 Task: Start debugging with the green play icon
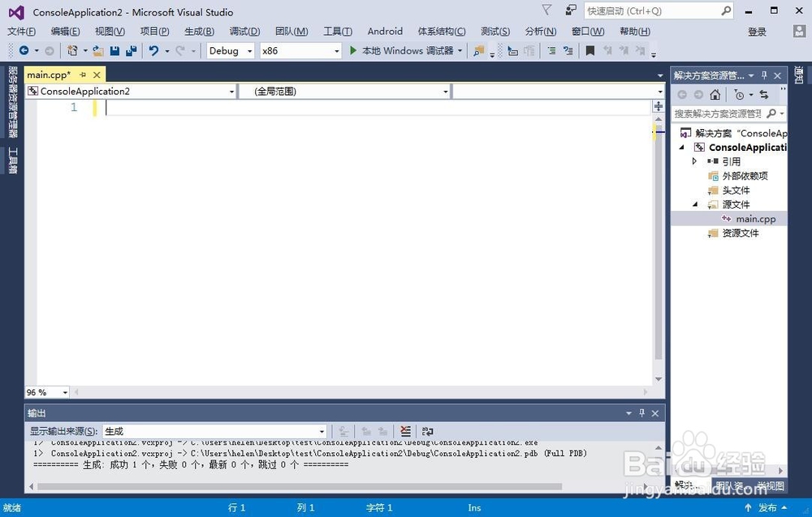pyautogui.click(x=353, y=50)
